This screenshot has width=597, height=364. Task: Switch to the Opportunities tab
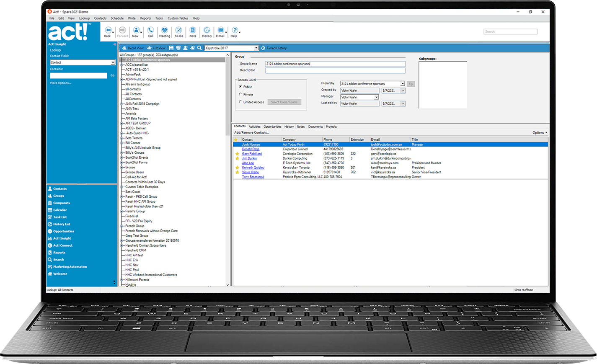click(x=272, y=126)
